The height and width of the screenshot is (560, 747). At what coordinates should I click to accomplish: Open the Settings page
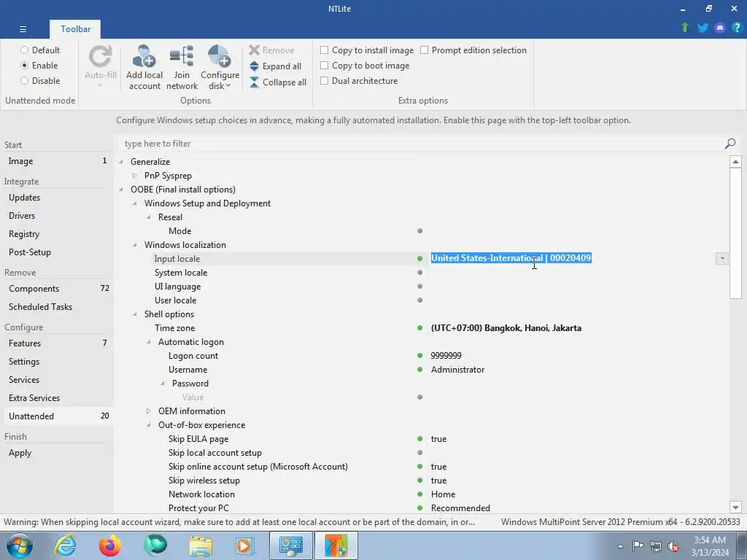(x=57, y=362)
